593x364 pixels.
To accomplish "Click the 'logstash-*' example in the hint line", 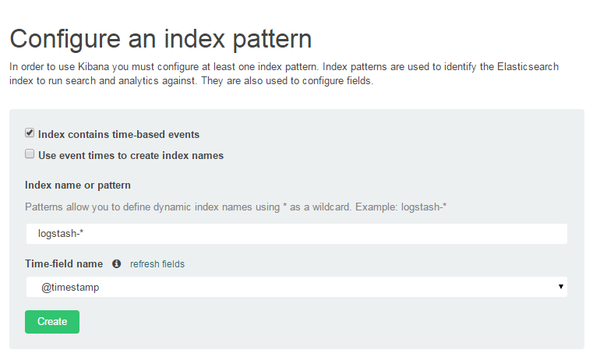I will (424, 207).
